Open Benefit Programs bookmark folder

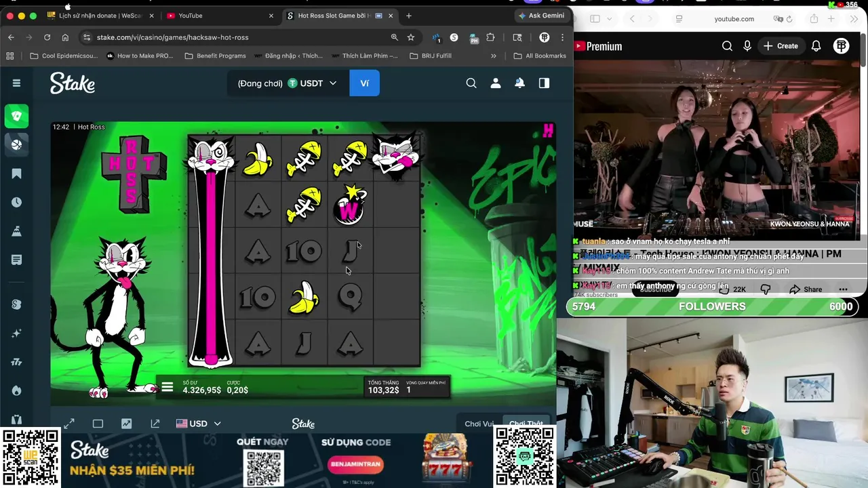coord(215,56)
